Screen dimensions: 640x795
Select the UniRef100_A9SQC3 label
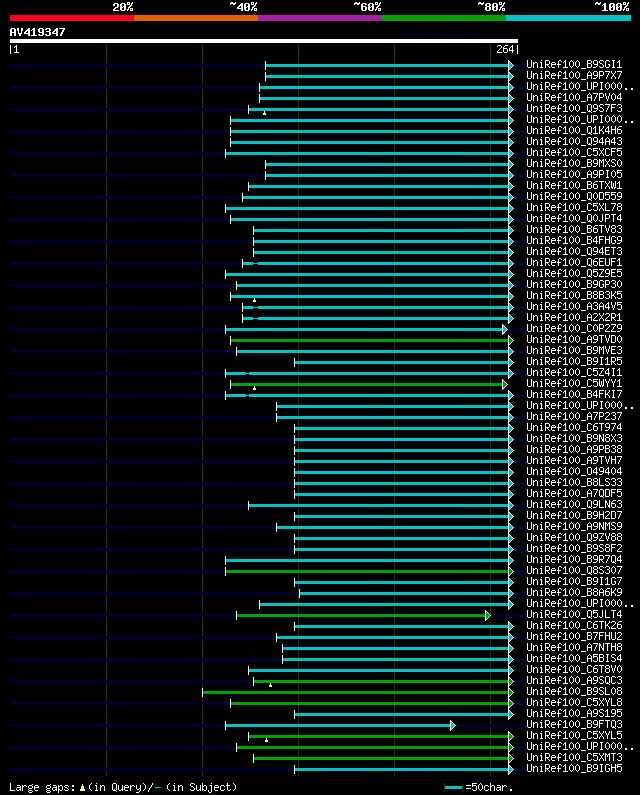tap(574, 680)
